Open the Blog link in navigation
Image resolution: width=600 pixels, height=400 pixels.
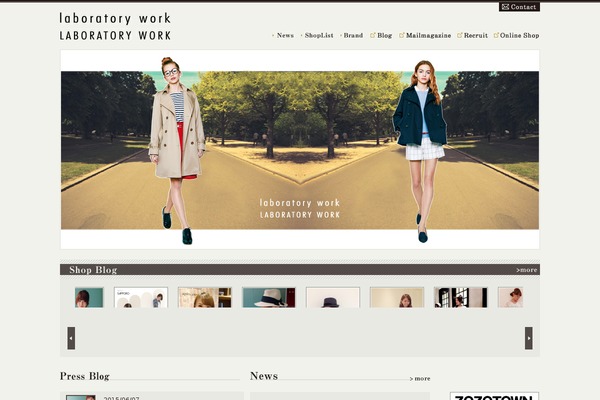coord(385,35)
